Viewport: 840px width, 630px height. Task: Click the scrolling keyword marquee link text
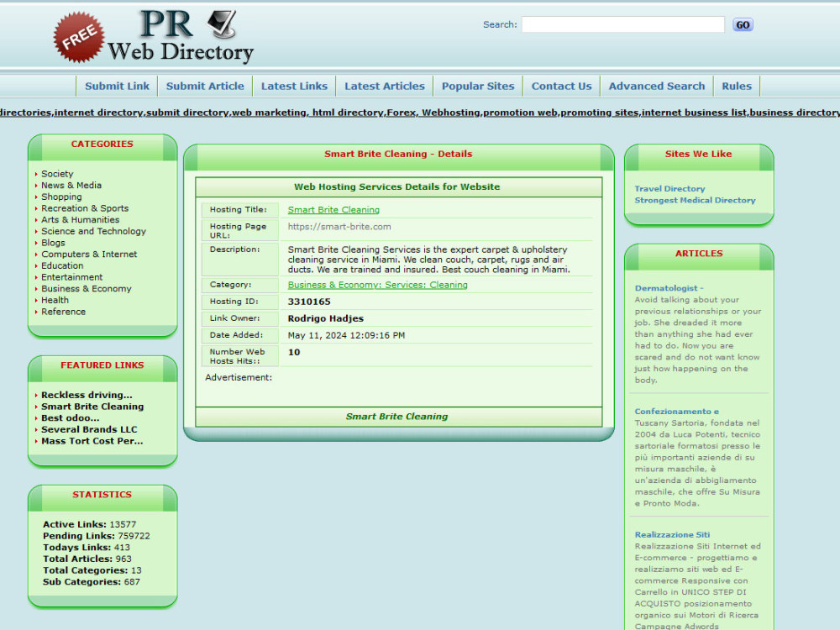click(420, 113)
